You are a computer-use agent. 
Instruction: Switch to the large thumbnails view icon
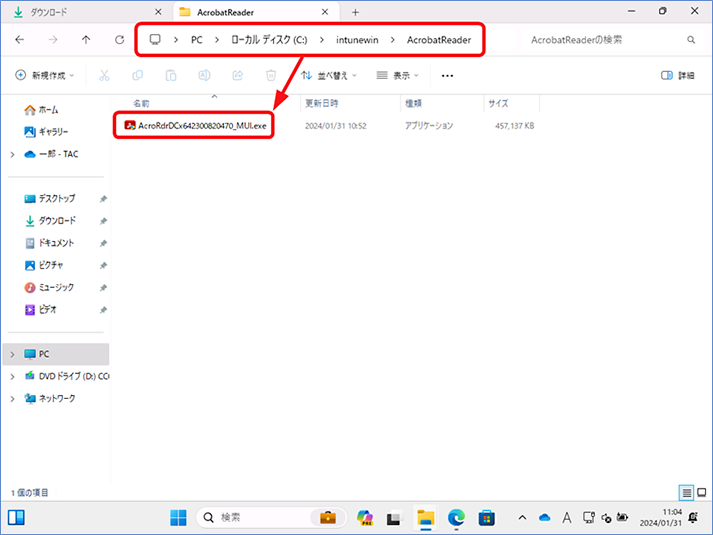tap(702, 492)
